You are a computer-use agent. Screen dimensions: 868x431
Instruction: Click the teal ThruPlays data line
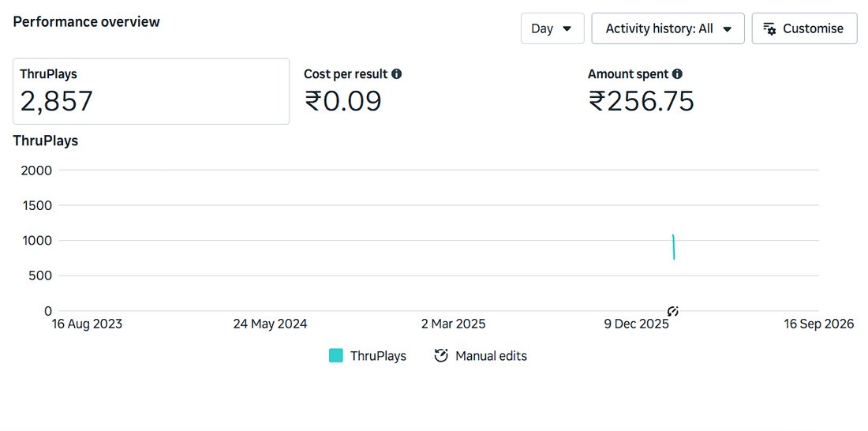pyautogui.click(x=673, y=247)
